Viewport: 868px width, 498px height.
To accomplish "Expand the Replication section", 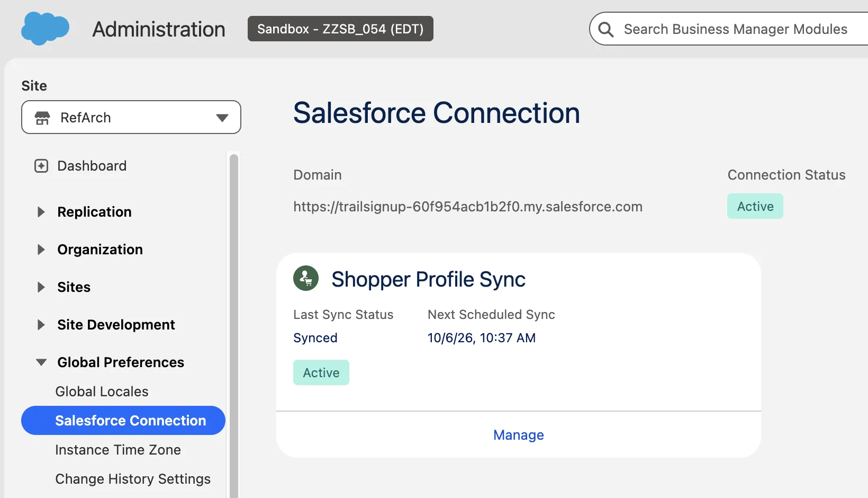I will click(x=41, y=212).
